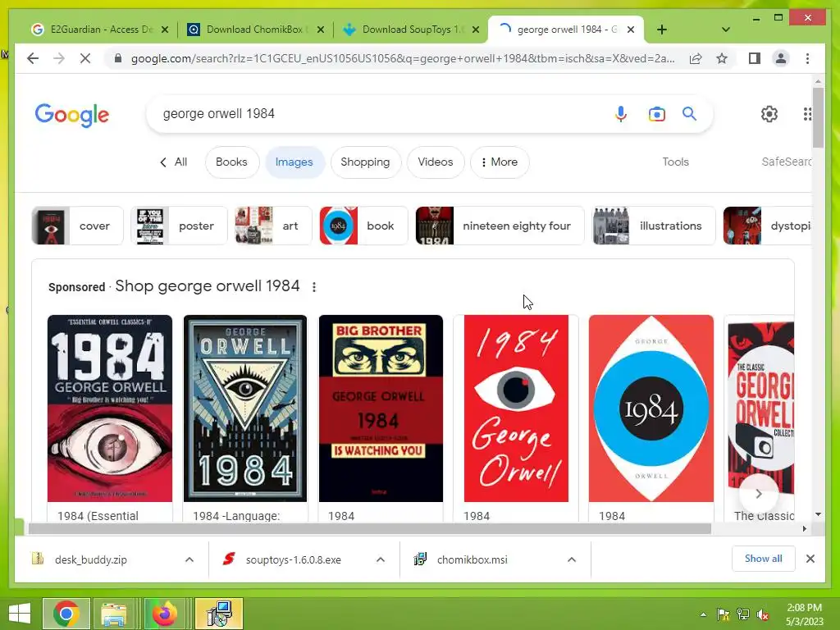Select the Images search category
This screenshot has width=840, height=630.
pos(294,162)
